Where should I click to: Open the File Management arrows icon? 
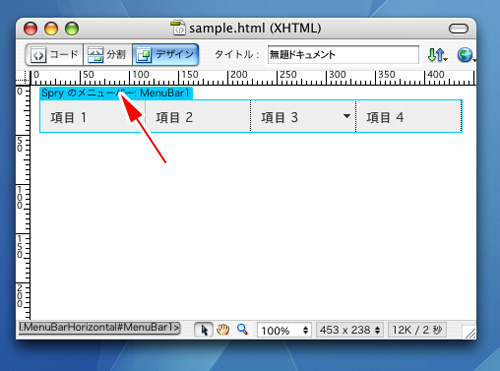click(437, 55)
